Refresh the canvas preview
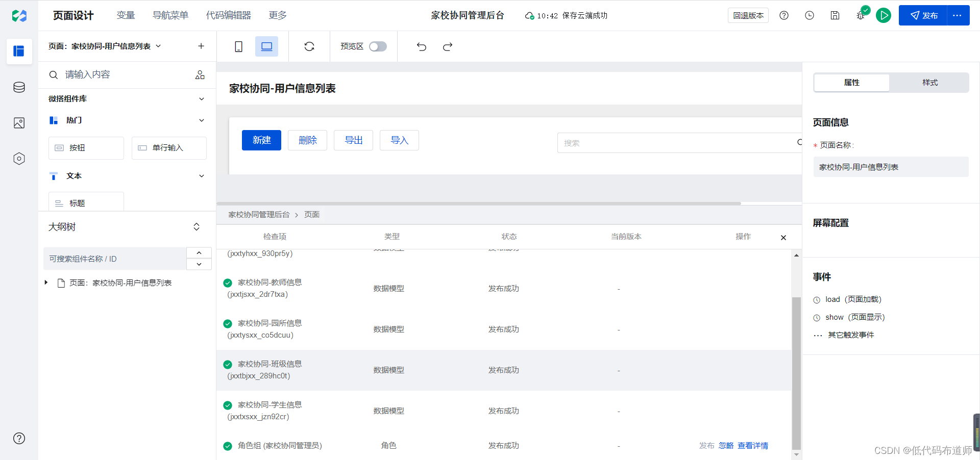This screenshot has height=460, width=980. (309, 46)
